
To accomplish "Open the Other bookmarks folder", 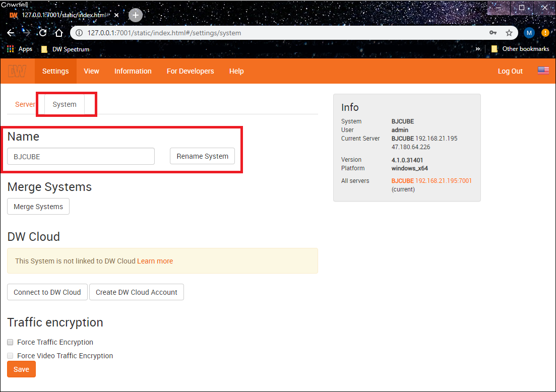I will (x=520, y=49).
